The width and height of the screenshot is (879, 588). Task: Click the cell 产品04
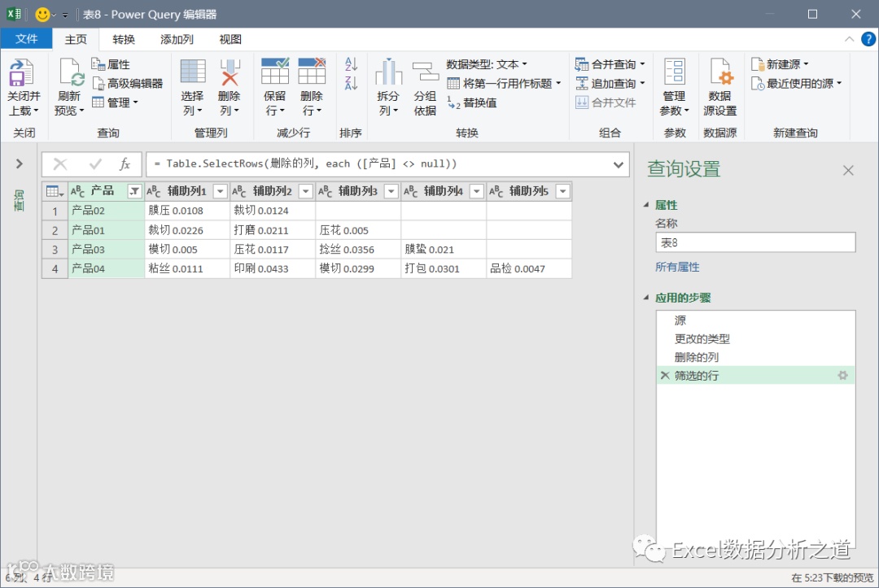[x=106, y=269]
